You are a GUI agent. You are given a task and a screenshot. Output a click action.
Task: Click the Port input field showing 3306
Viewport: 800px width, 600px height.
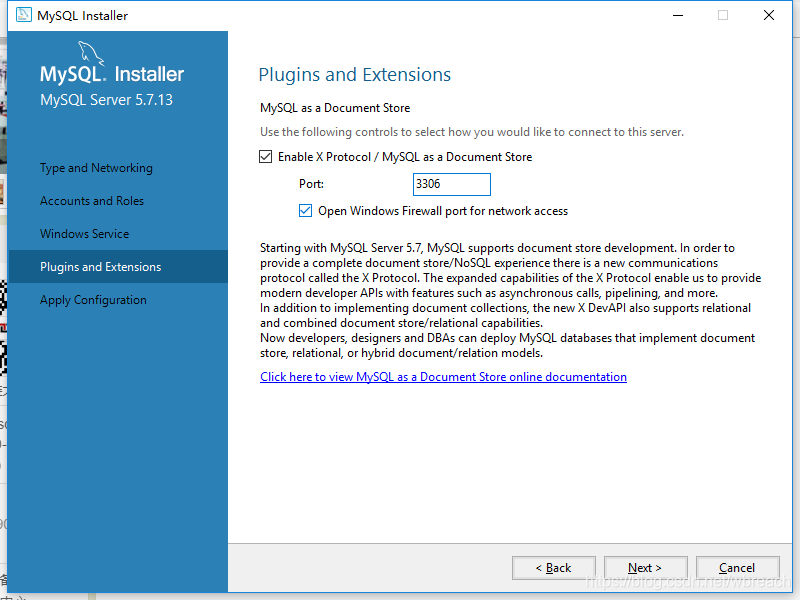[452, 184]
